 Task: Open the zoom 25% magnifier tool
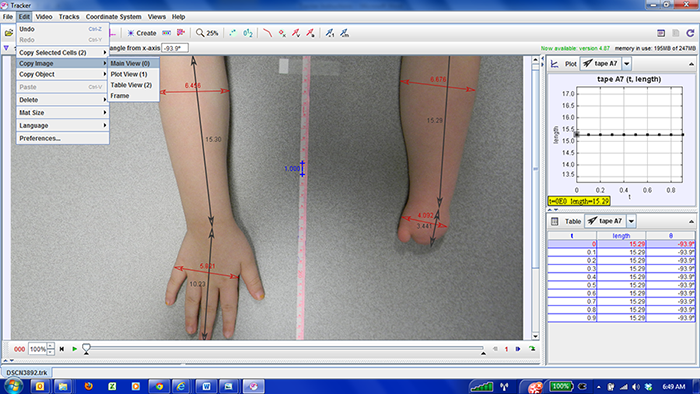(207, 33)
